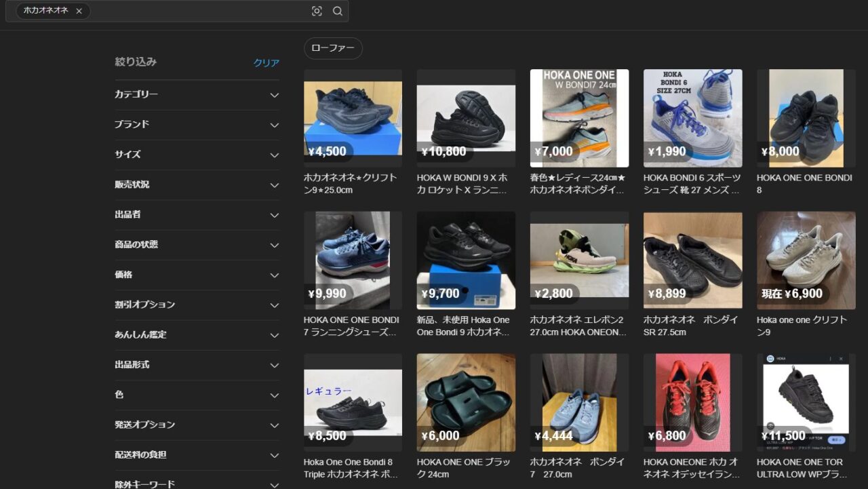Expand the カテゴリー filter

point(197,95)
